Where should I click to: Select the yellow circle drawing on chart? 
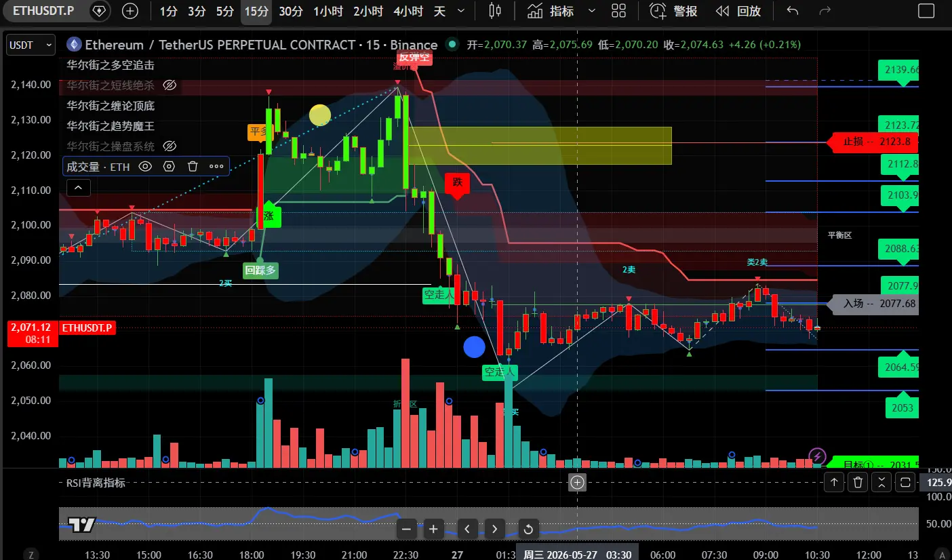pos(320,115)
